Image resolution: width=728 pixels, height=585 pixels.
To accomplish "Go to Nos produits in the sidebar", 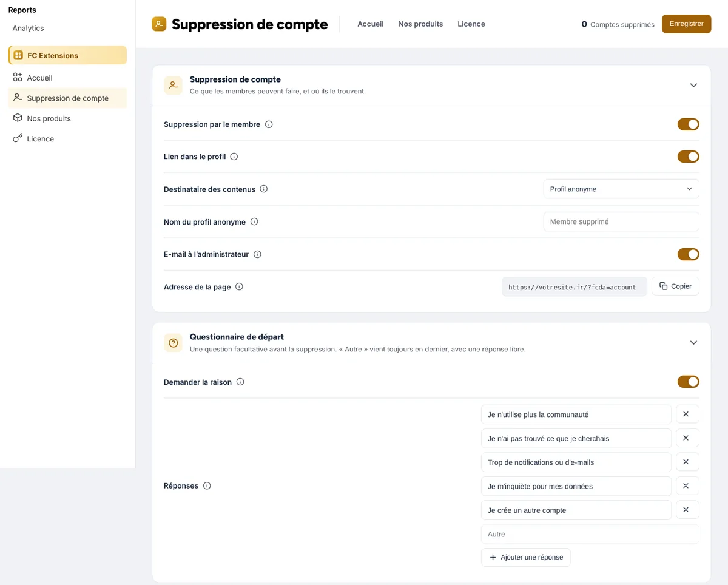I will click(67, 118).
